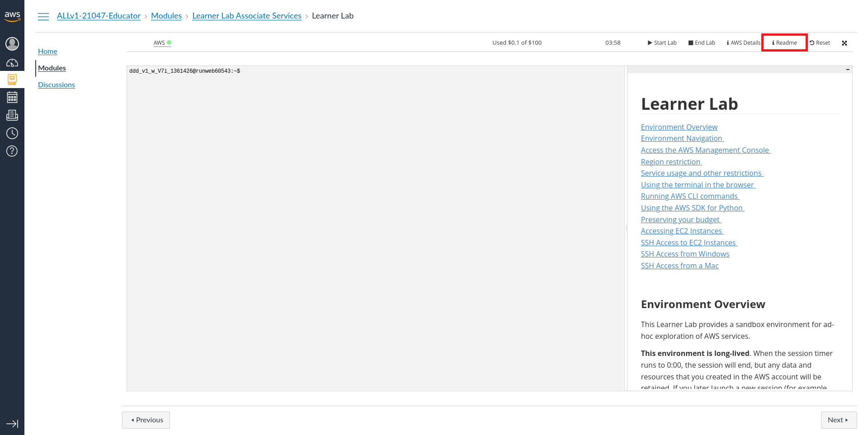Collapse the Readme panel with minus button
The height and width of the screenshot is (435, 868).
point(847,70)
